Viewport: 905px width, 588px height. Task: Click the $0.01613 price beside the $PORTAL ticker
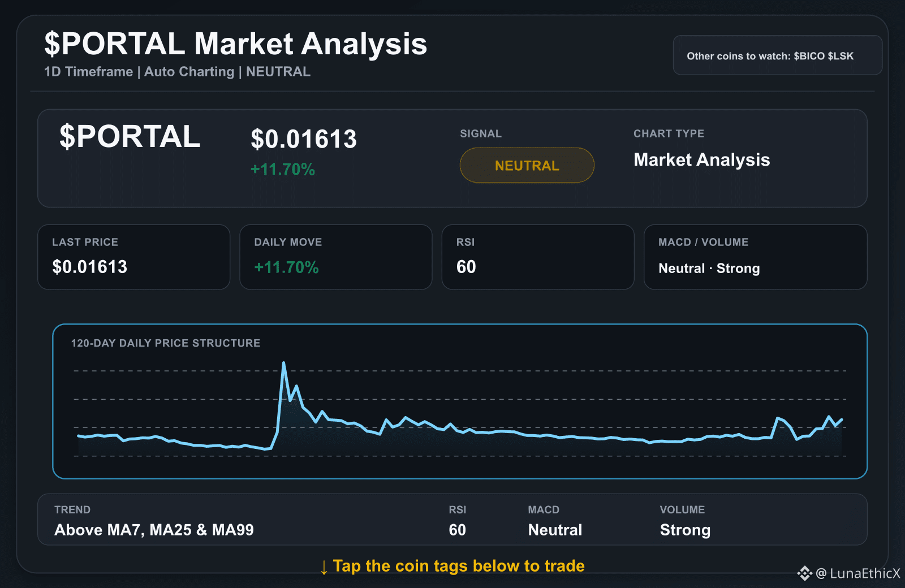(x=304, y=139)
